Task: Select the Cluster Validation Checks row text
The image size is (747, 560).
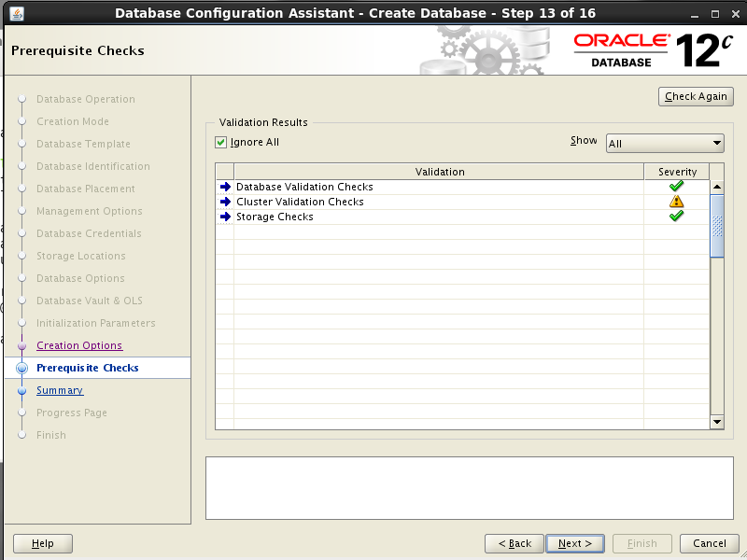Action: pyautogui.click(x=300, y=202)
